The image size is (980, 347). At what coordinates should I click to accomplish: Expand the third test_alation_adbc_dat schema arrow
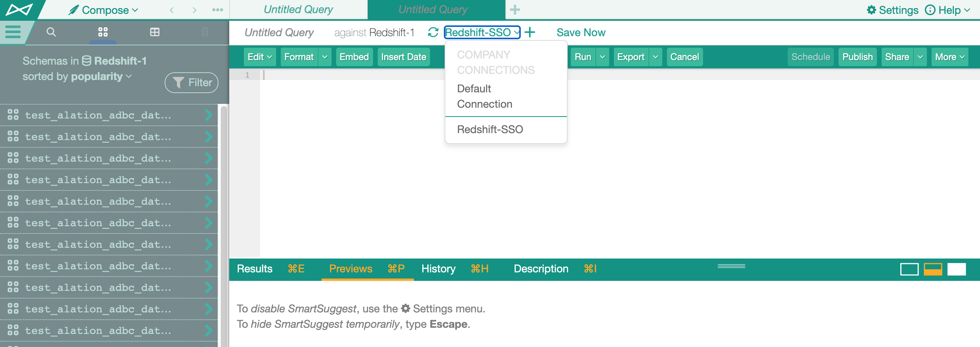(209, 158)
